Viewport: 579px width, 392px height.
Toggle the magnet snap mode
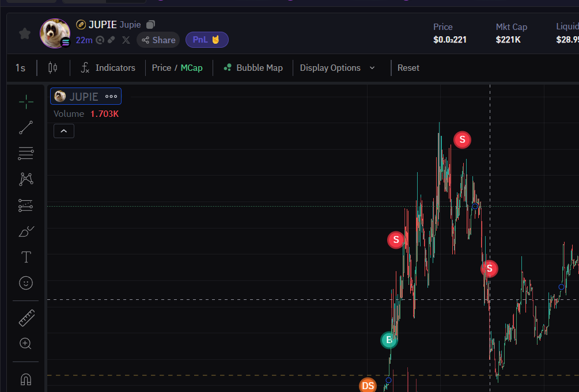pos(26,379)
